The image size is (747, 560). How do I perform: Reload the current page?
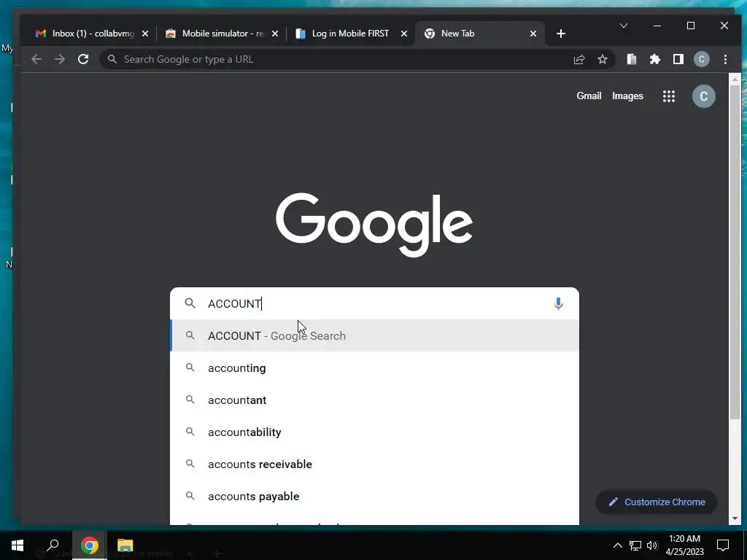tap(83, 60)
